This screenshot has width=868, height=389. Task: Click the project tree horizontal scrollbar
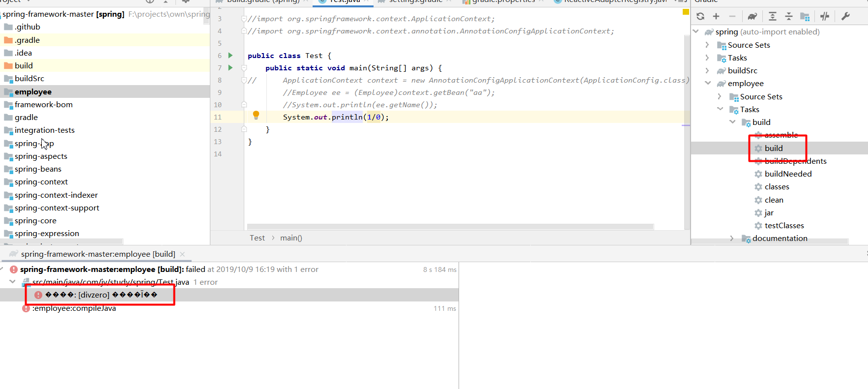(x=61, y=241)
